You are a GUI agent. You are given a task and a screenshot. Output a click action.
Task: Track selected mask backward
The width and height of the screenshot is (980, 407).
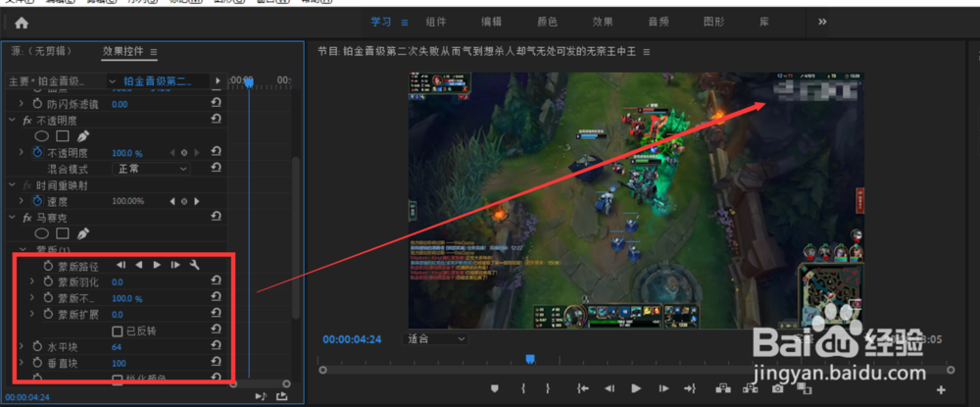pos(139,265)
